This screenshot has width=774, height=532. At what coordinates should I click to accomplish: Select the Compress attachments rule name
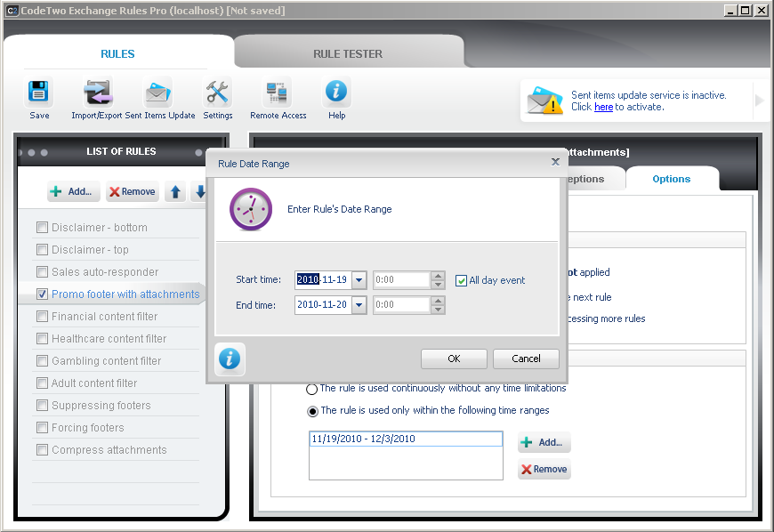pos(109,449)
